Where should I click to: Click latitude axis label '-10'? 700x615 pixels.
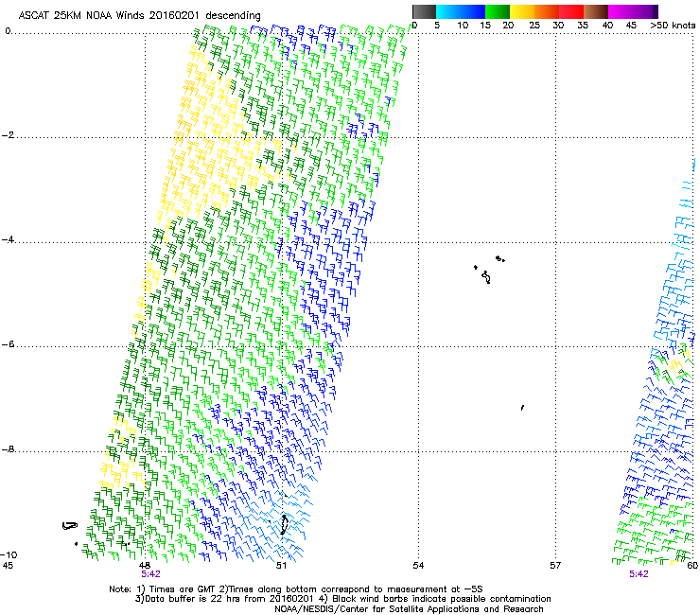pyautogui.click(x=9, y=554)
